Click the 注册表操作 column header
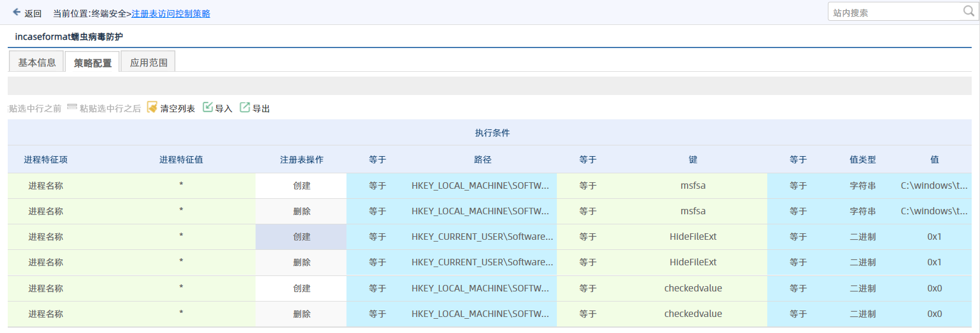This screenshot has width=980, height=333. tap(301, 160)
